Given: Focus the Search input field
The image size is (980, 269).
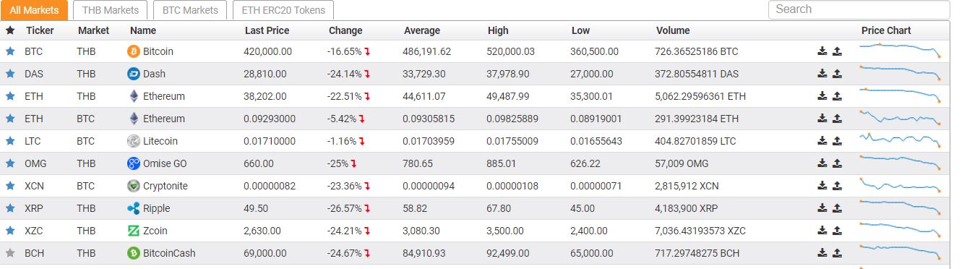Looking at the screenshot, I should tap(859, 9).
